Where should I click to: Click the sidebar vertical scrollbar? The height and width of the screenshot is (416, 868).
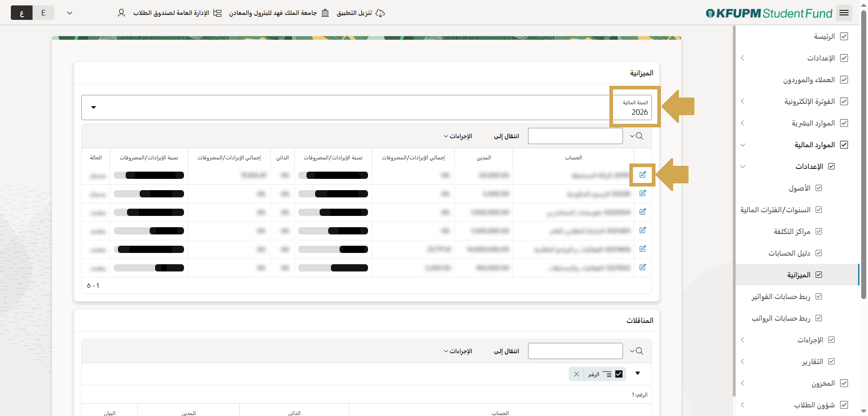(x=734, y=211)
